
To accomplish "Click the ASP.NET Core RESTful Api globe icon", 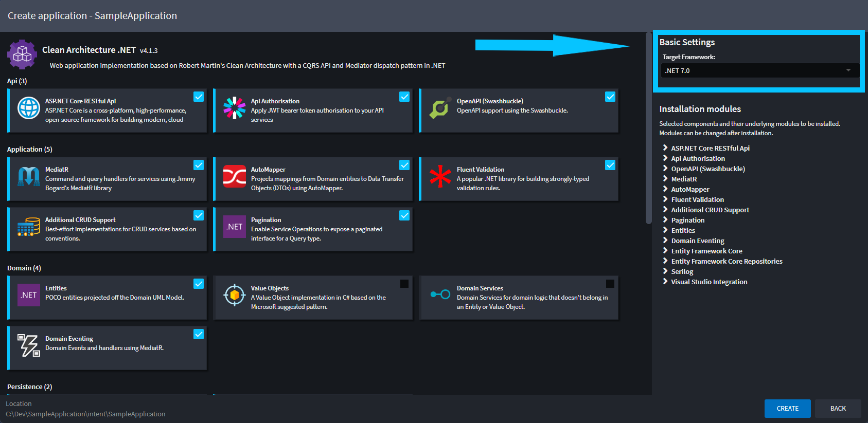I will 29,108.
